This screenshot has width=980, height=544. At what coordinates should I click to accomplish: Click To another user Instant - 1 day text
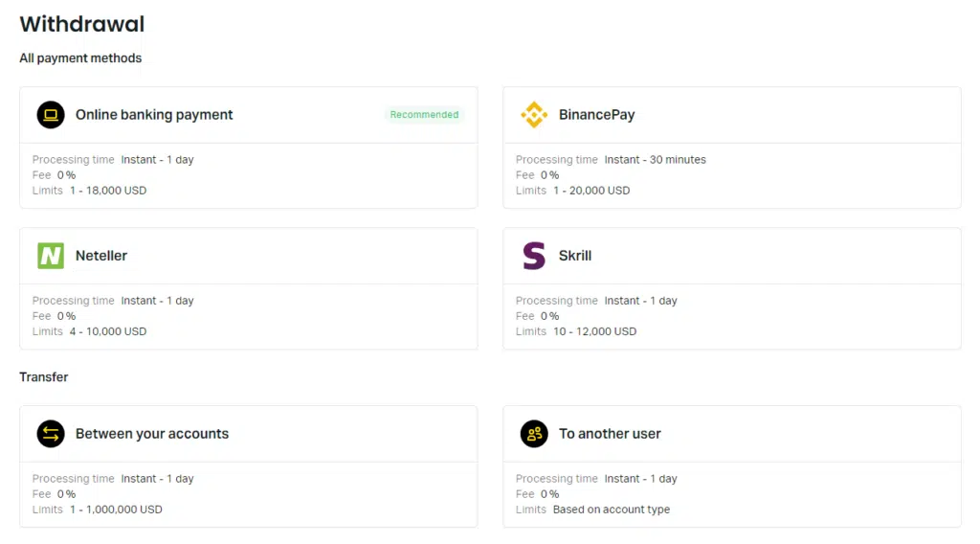click(x=640, y=479)
